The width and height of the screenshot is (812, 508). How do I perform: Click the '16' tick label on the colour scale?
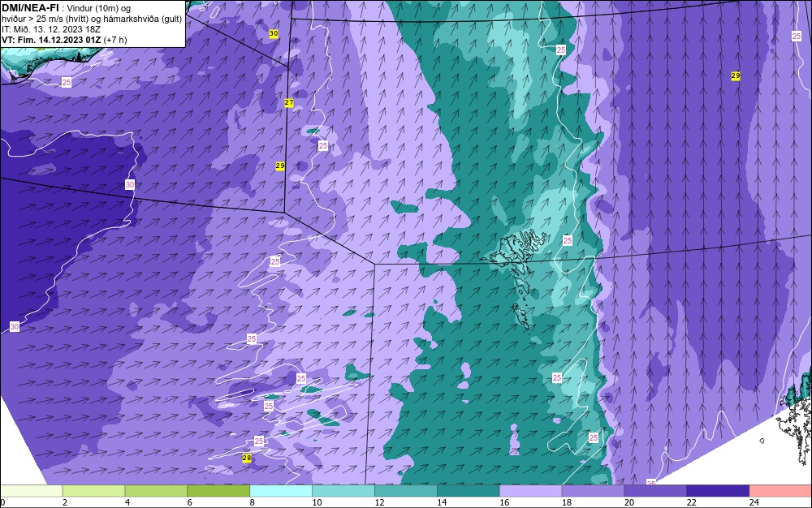(504, 502)
